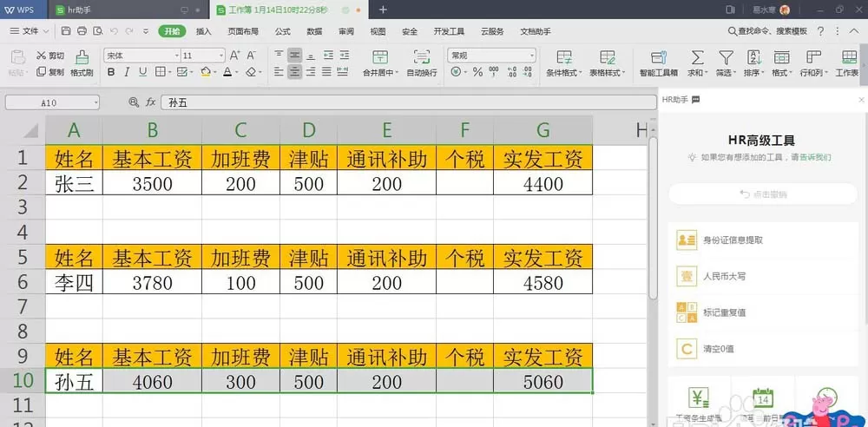
Task: Click 标记重复值 tool in HR panel
Action: point(763,312)
